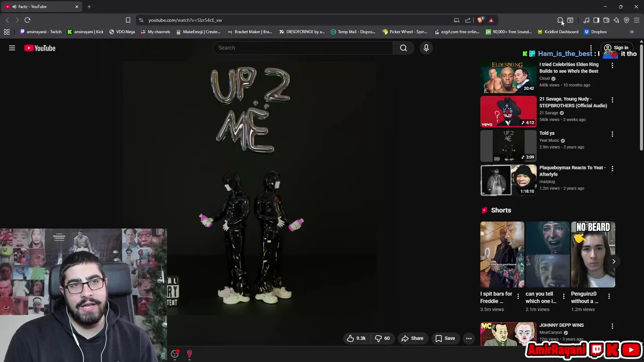The image size is (644, 362).
Task: View site information icon in the address bar
Action: tap(141, 20)
